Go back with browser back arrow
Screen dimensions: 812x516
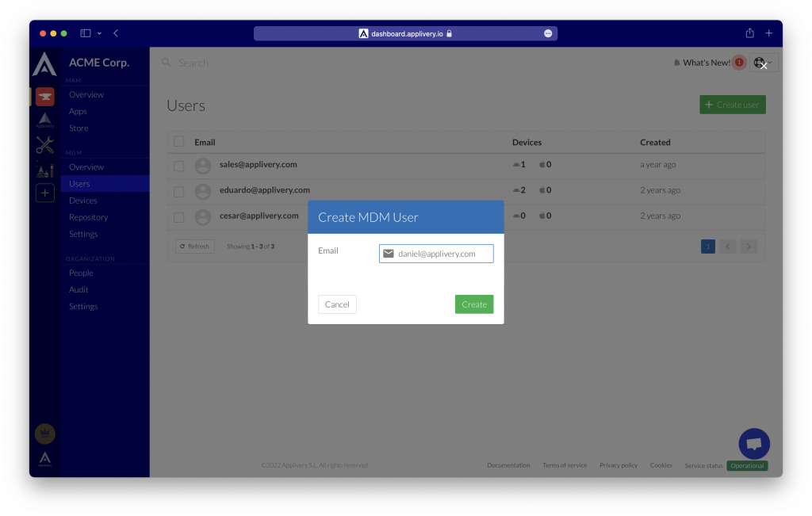(x=116, y=33)
